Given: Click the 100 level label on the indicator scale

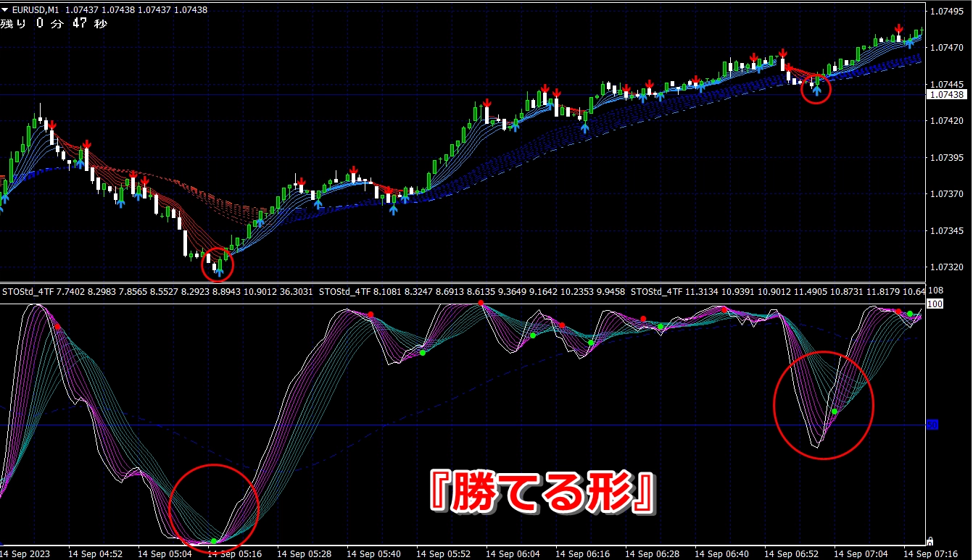Looking at the screenshot, I should [935, 304].
